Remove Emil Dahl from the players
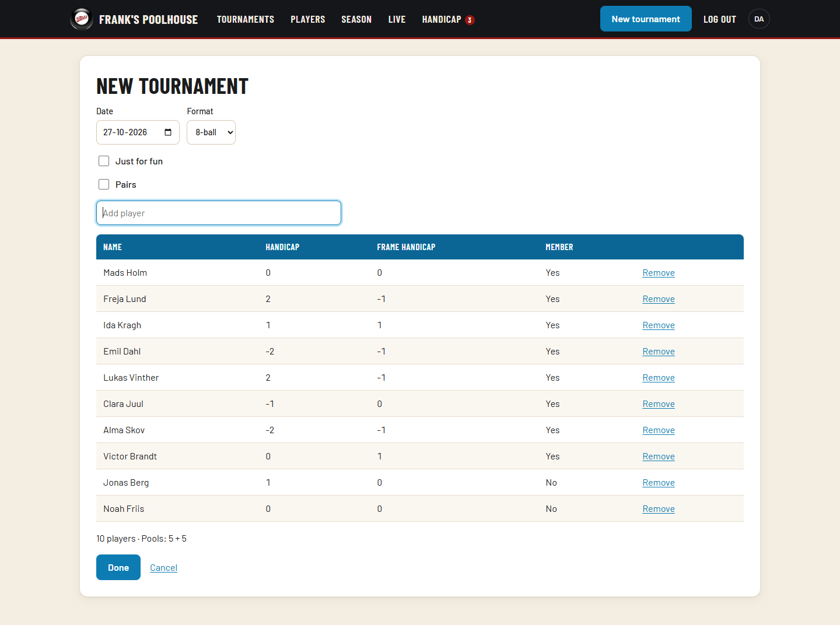840x625 pixels. [659, 352]
